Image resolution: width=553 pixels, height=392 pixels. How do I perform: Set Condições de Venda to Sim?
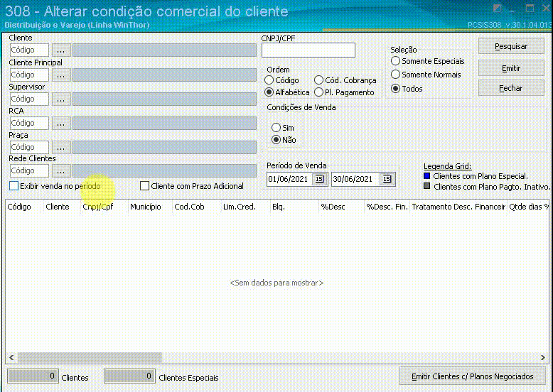[276, 128]
